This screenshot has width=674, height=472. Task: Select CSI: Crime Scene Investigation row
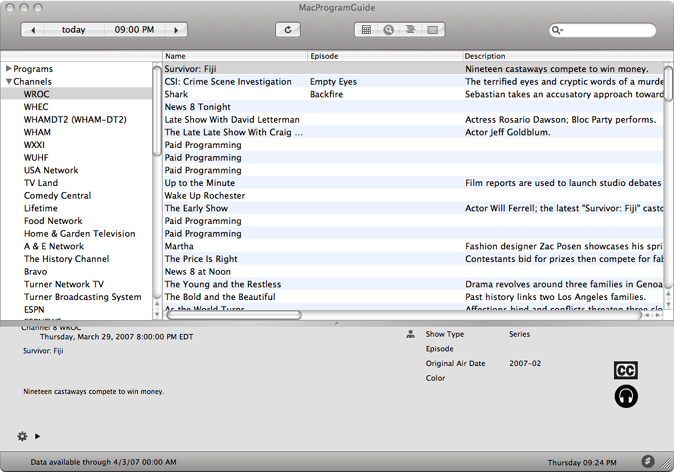[x=413, y=82]
